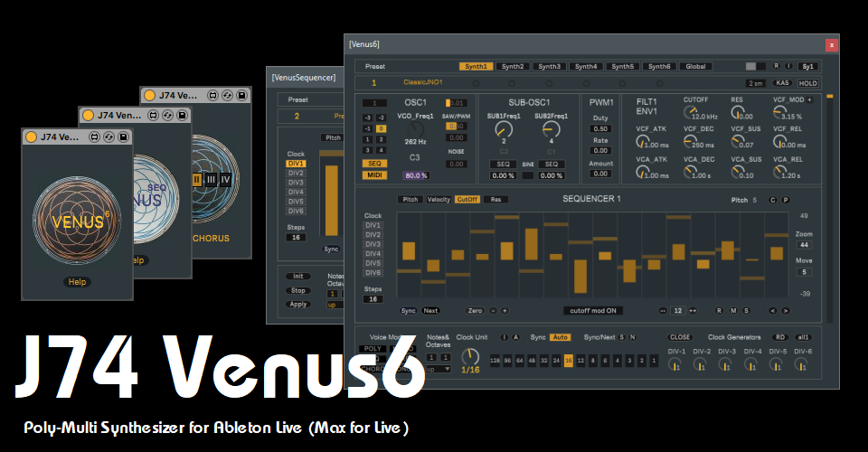Select DIV1 clock in VenusSequencer window
The height and width of the screenshot is (452, 868).
296,164
